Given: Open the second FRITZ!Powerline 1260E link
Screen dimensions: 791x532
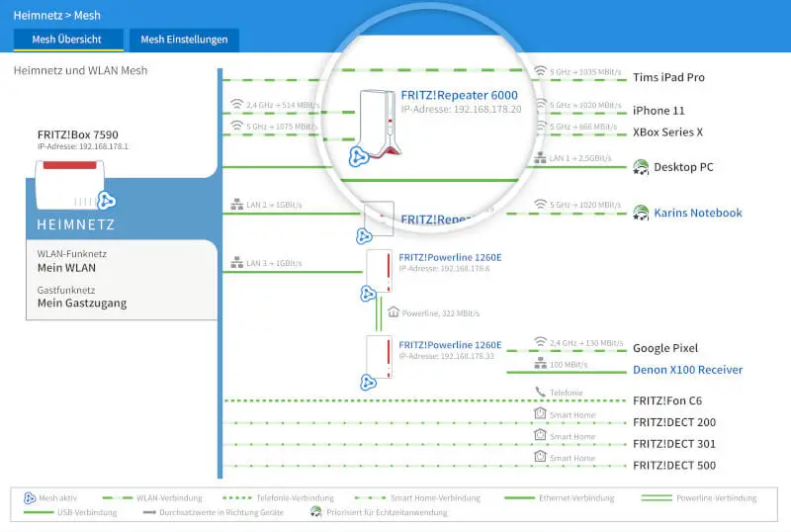Looking at the screenshot, I should (450, 345).
